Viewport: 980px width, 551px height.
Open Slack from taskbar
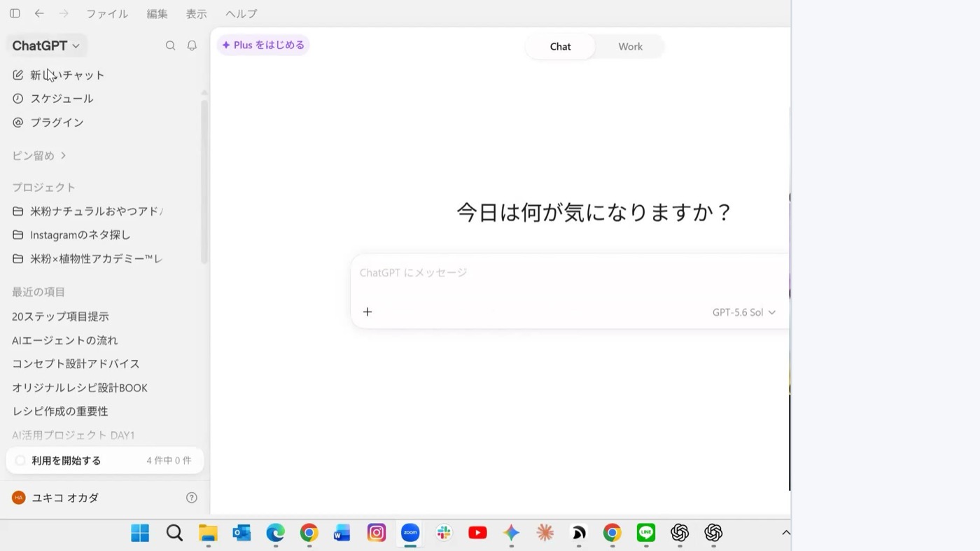[x=444, y=533]
